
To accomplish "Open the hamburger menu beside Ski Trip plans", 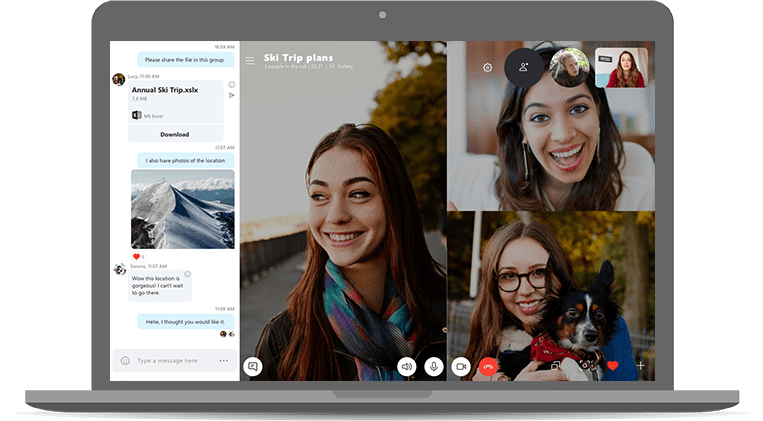I will click(250, 60).
